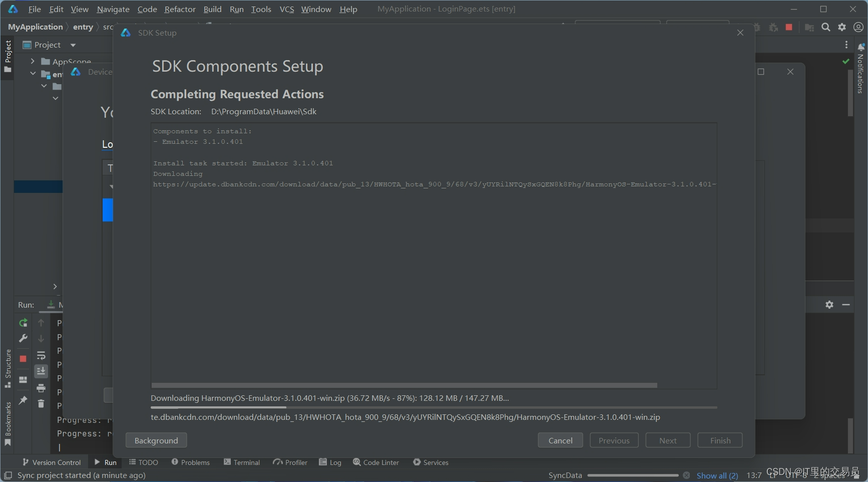Cancel SyncData task in status bar
This screenshot has height=482, width=868.
(686, 475)
